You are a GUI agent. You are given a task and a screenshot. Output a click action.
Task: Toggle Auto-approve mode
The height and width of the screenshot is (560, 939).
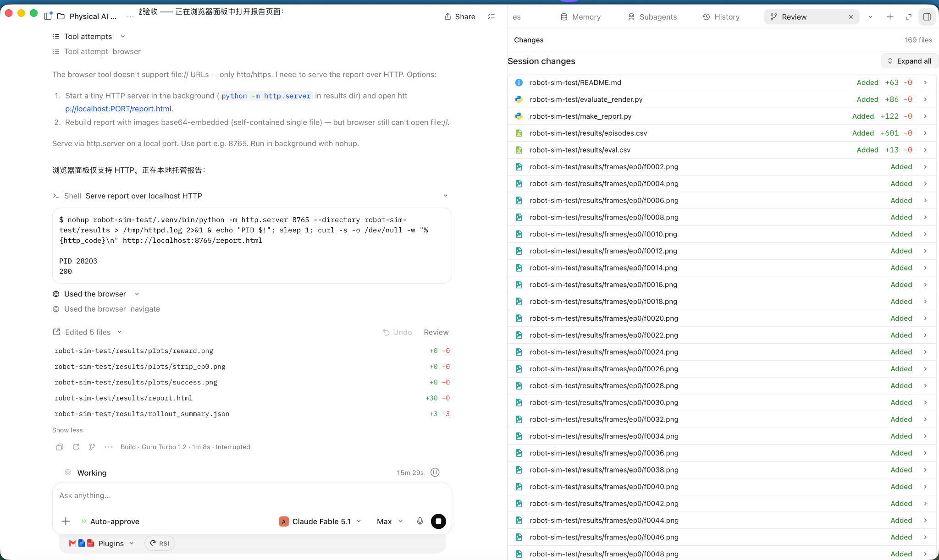point(110,522)
